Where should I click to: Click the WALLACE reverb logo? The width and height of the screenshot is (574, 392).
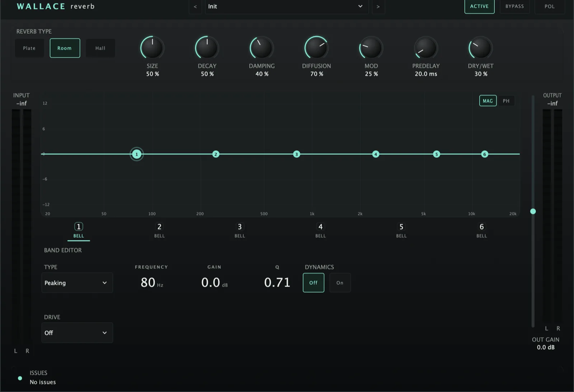56,6
